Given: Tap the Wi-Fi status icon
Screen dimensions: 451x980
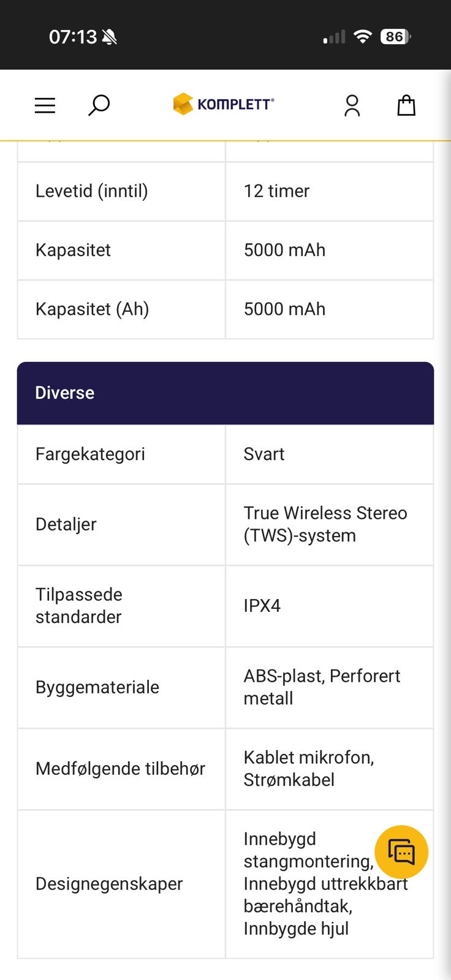Looking at the screenshot, I should [x=363, y=37].
